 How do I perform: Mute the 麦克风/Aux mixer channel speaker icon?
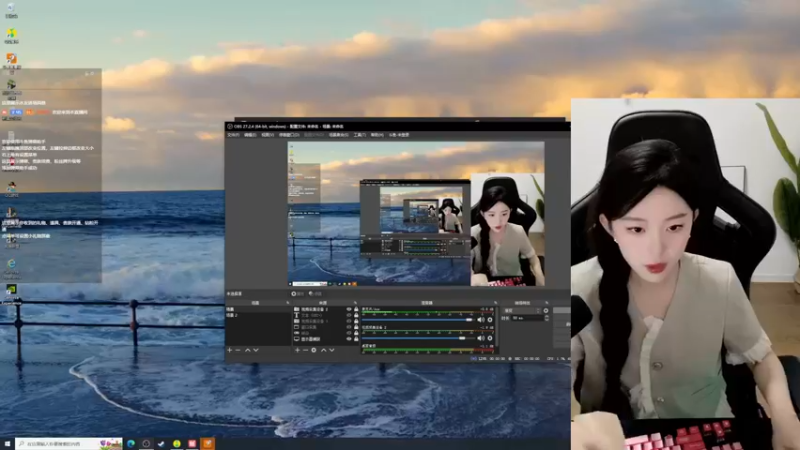[481, 320]
